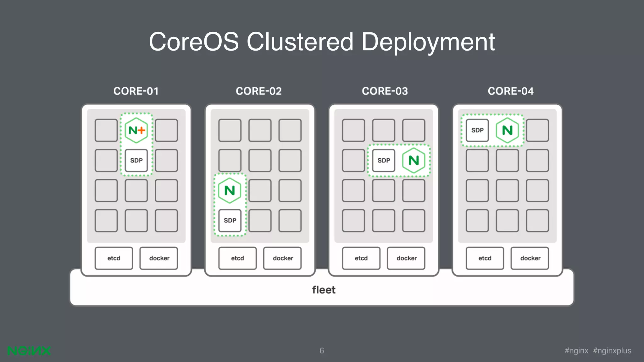Image resolution: width=644 pixels, height=362 pixels.
Task: Click the slide number 6
Action: [322, 351]
